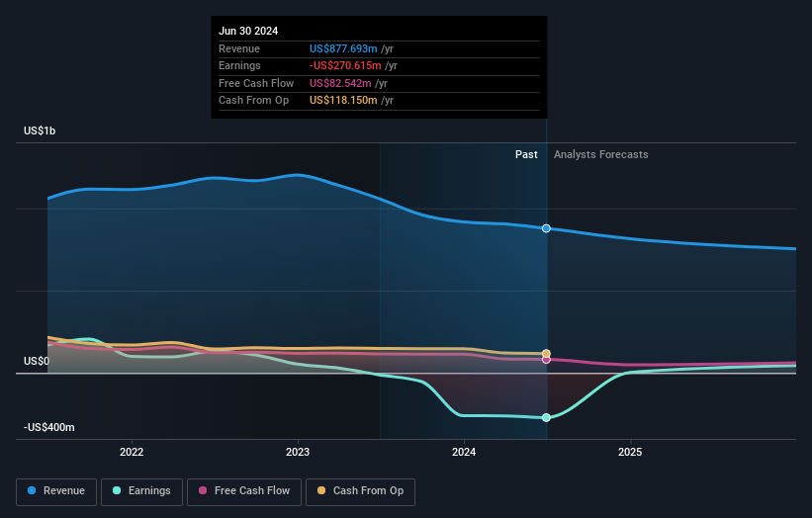Click the 2022 x-axis label

click(x=132, y=452)
